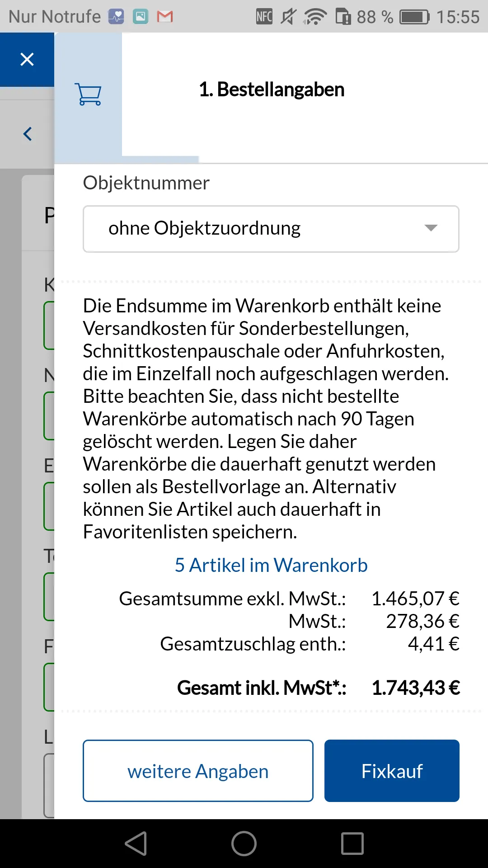Screen dimensions: 488x868
Task: Close the order panel with the X
Action: [27, 59]
